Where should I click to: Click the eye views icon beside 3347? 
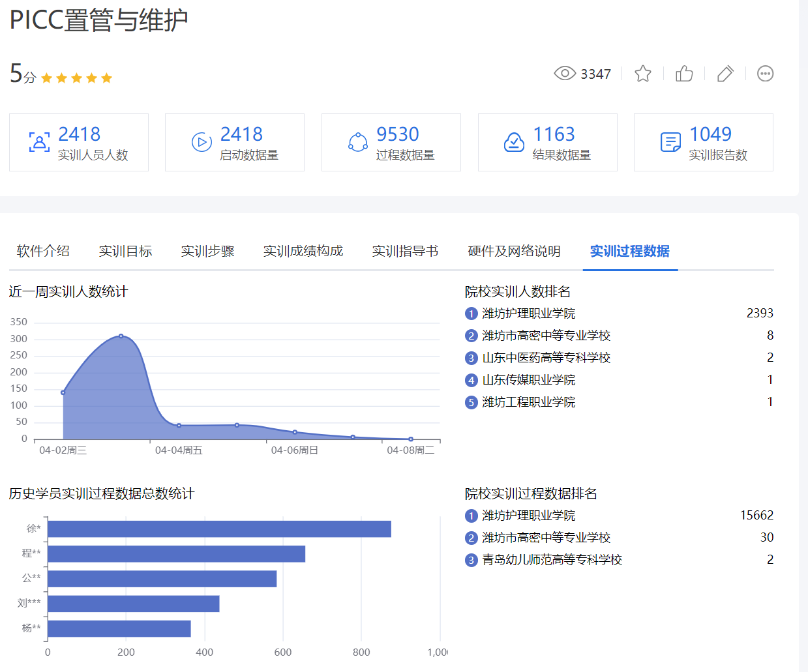565,74
